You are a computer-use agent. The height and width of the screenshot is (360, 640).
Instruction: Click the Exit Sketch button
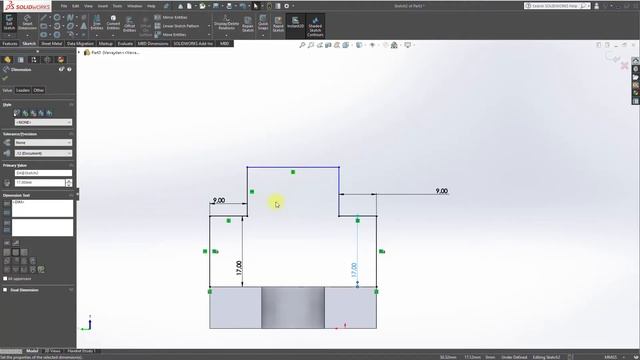(x=9, y=23)
